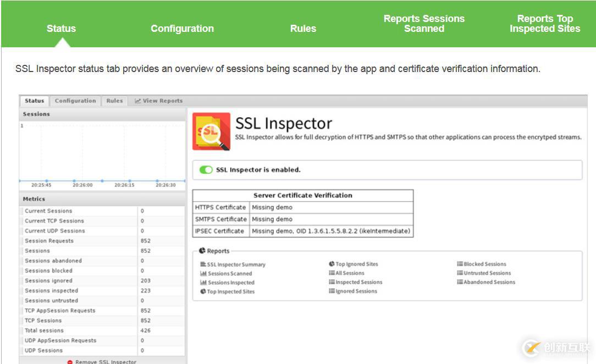The height and width of the screenshot is (364, 596).
Task: Select the Current TCP Sessions row
Action: 102,220
